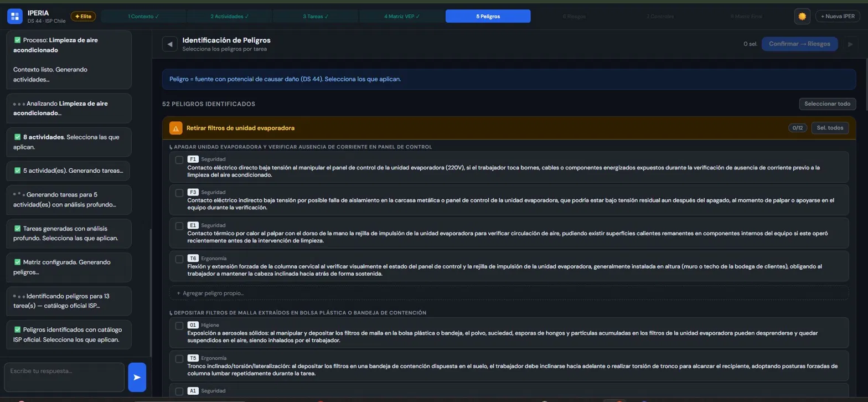The image size is (868, 402).
Task: Go back using the left triangle button
Action: pos(169,44)
